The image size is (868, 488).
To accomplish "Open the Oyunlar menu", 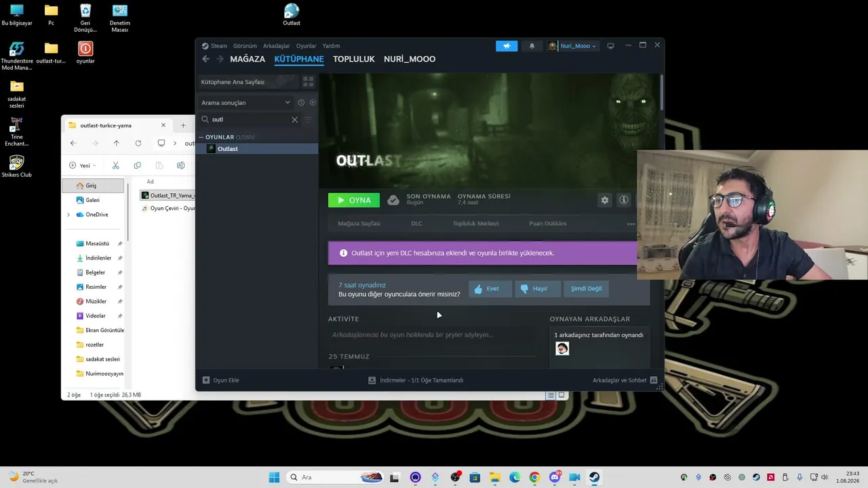I will point(307,46).
